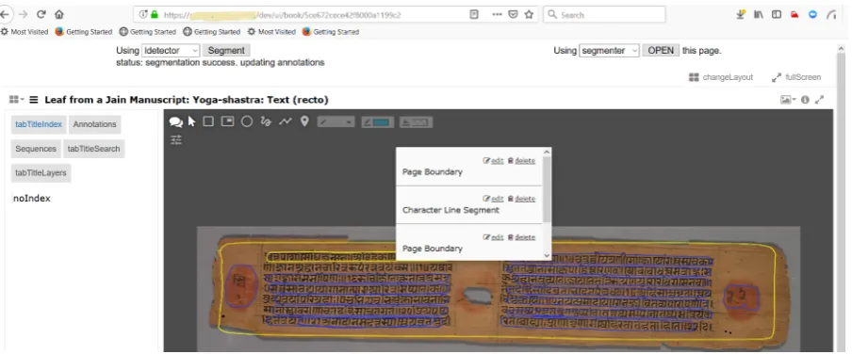Go forward in browser history
The height and width of the screenshot is (354, 868).
pyautogui.click(x=24, y=14)
